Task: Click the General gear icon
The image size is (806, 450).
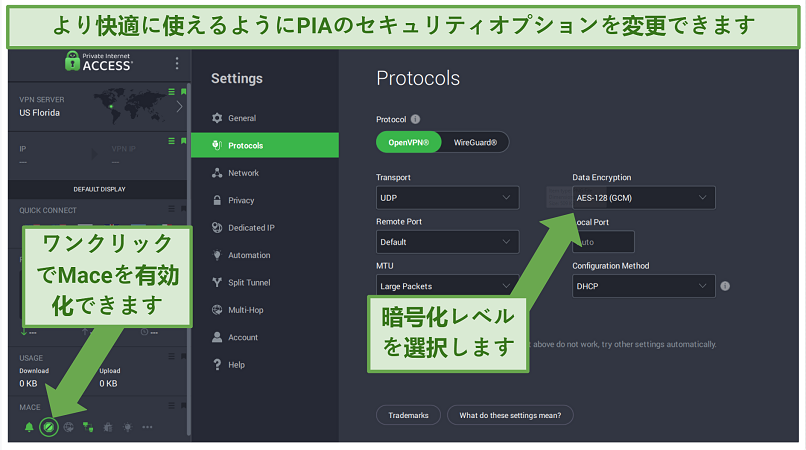Action: 217,118
